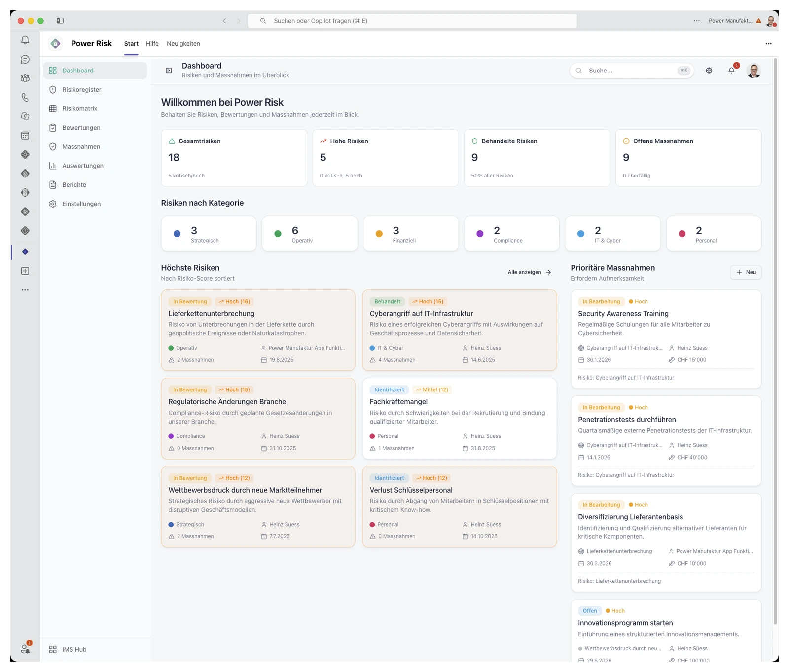Select the Compliance category card
Viewport: 789px width, 672px height.
coord(511,234)
